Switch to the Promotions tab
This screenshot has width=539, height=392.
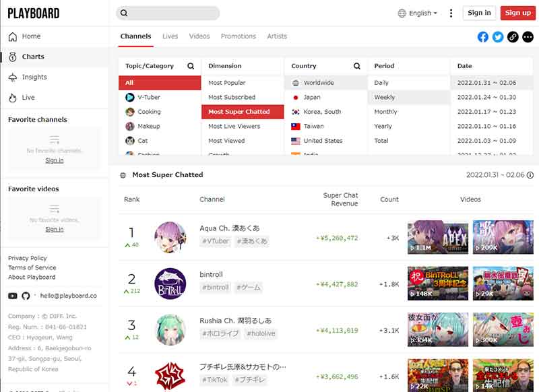(x=239, y=36)
